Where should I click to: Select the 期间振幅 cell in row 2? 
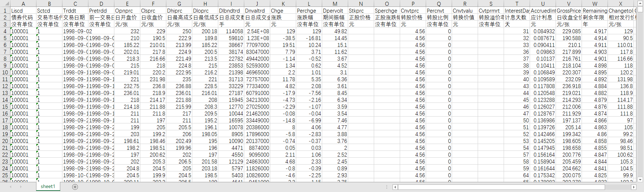coord(335,18)
